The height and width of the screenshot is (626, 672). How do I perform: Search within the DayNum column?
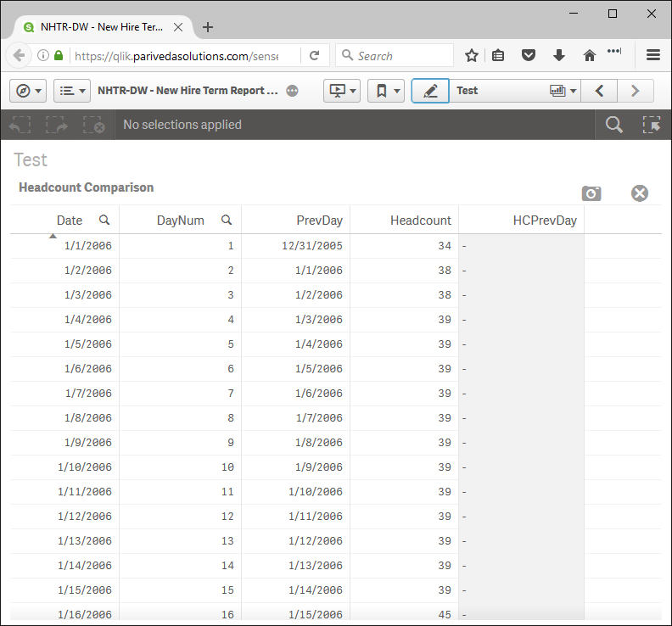227,220
